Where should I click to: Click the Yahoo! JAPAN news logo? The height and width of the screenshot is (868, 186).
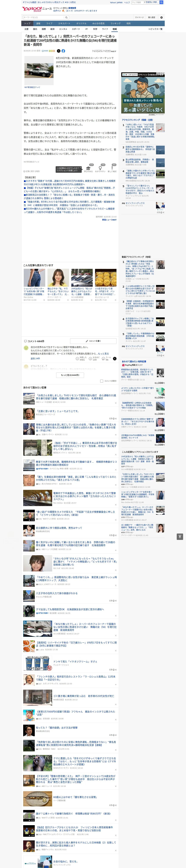pyautogui.click(x=37, y=9)
